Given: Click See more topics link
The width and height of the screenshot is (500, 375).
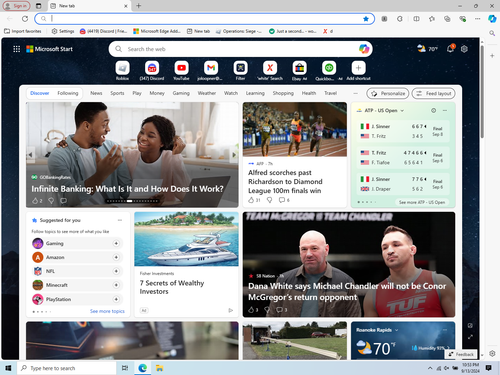Looking at the screenshot, I should pyautogui.click(x=107, y=311).
